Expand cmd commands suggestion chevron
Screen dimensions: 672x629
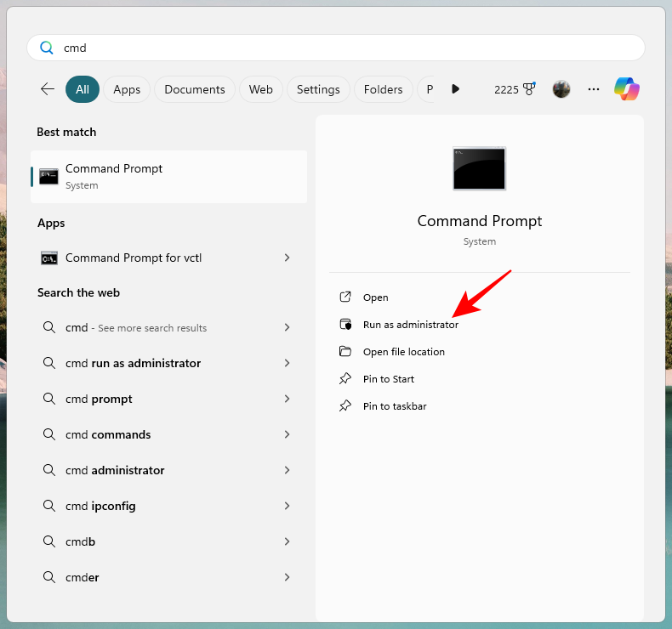coord(288,434)
